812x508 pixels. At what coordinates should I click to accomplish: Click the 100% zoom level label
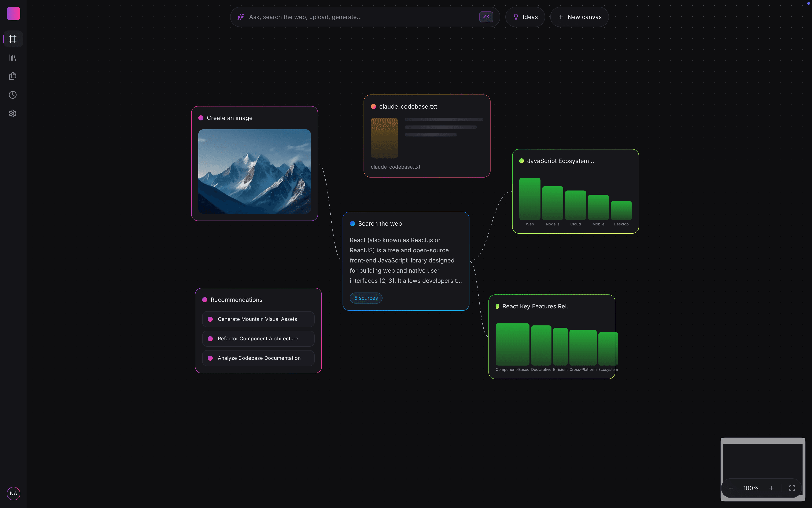[x=751, y=488]
